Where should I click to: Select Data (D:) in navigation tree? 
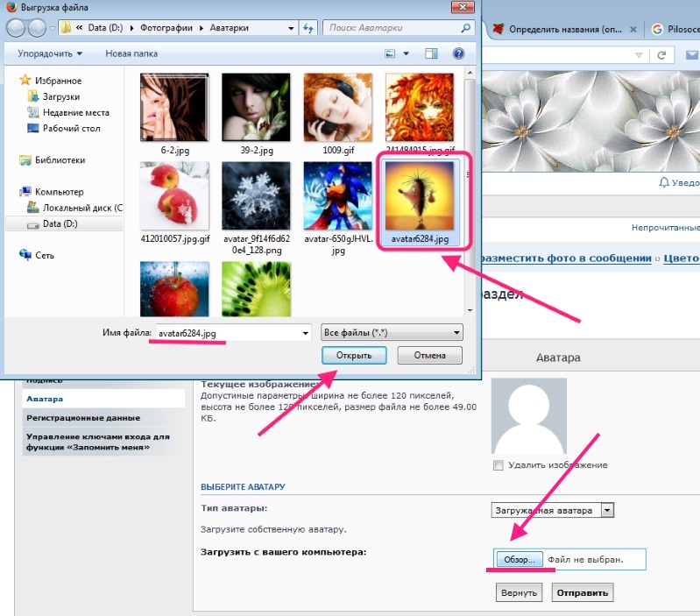[60, 223]
